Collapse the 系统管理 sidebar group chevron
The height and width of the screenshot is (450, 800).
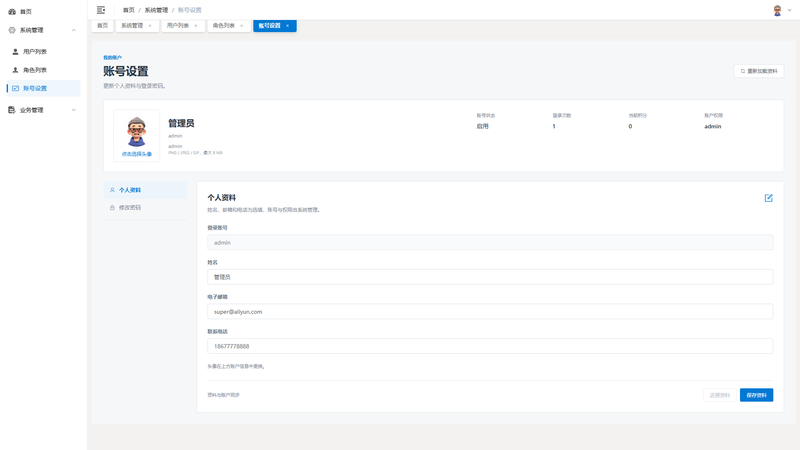(73, 30)
